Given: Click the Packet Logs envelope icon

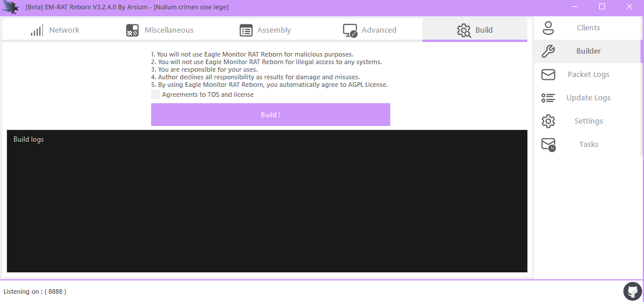Looking at the screenshot, I should pyautogui.click(x=548, y=75).
